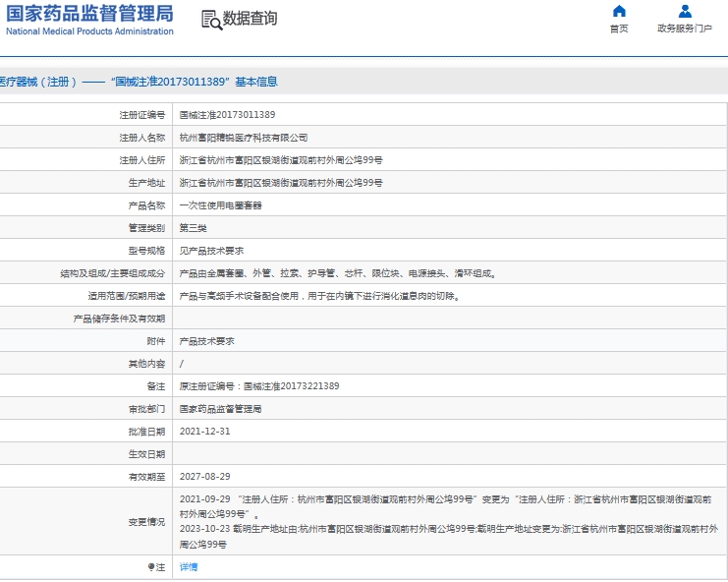The image size is (728, 582).
Task: Select product name 一次性使用电圈套器
Action: point(220,205)
